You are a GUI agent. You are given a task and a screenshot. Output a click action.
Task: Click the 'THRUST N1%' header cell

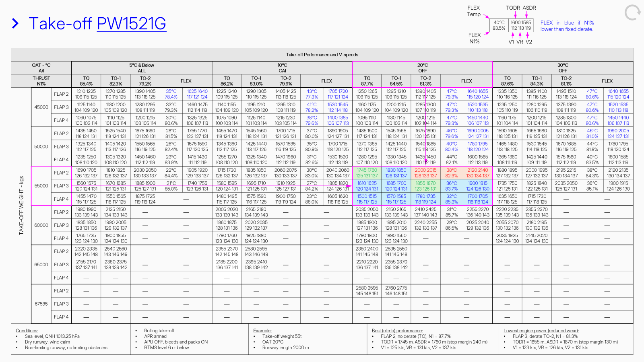(41, 81)
